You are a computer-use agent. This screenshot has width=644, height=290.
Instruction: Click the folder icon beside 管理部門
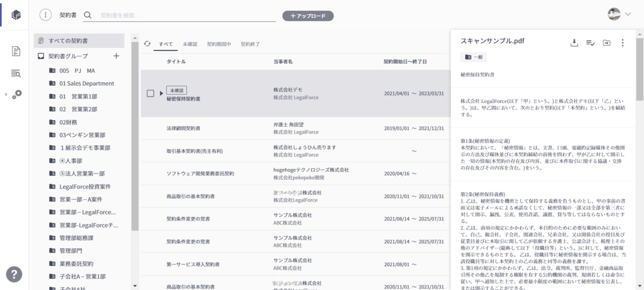(x=53, y=251)
